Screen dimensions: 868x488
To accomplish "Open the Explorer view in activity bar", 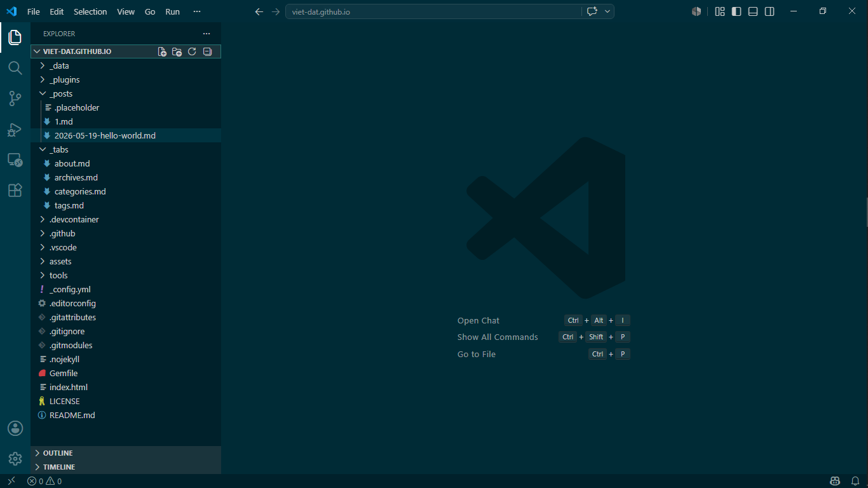I will (x=15, y=37).
